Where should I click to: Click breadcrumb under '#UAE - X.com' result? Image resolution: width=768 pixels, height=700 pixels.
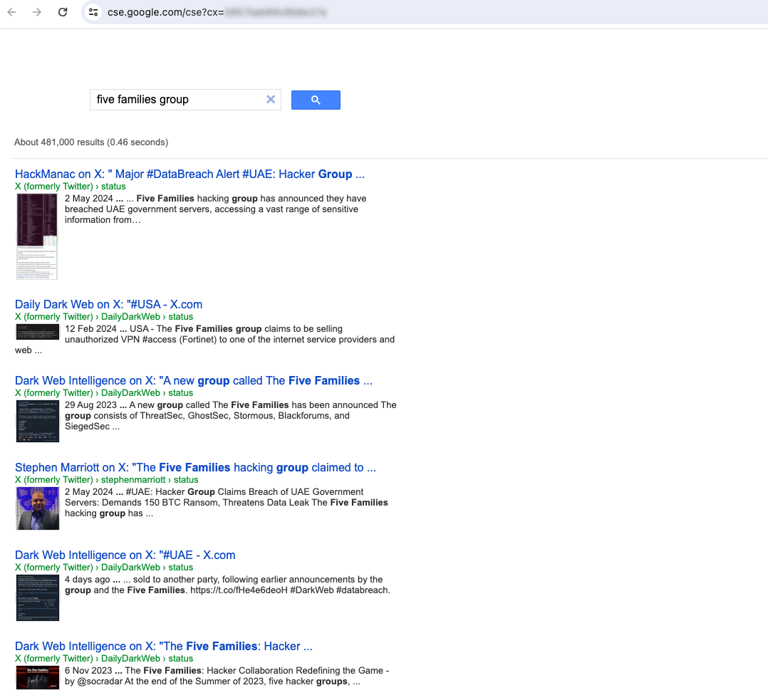pyautogui.click(x=104, y=567)
